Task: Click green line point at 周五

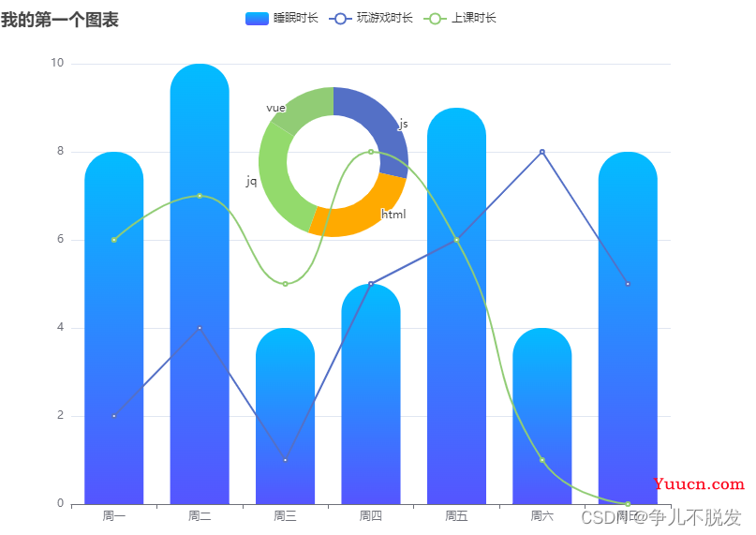Action: 456,240
